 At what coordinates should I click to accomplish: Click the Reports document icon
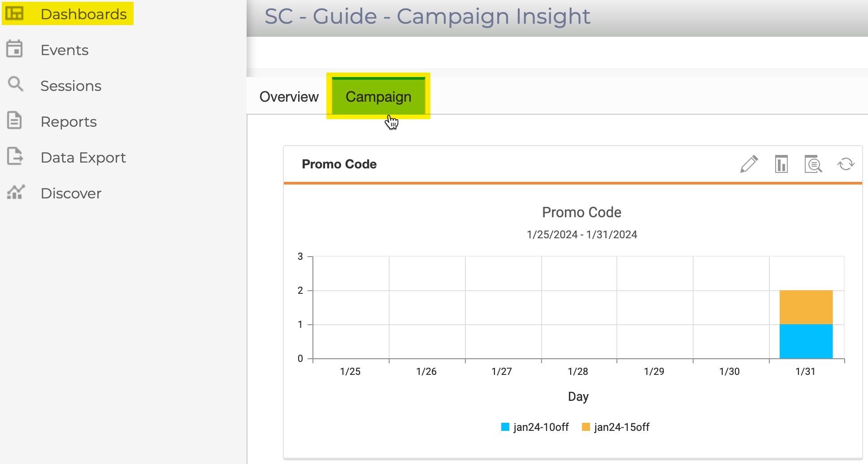[x=15, y=121]
